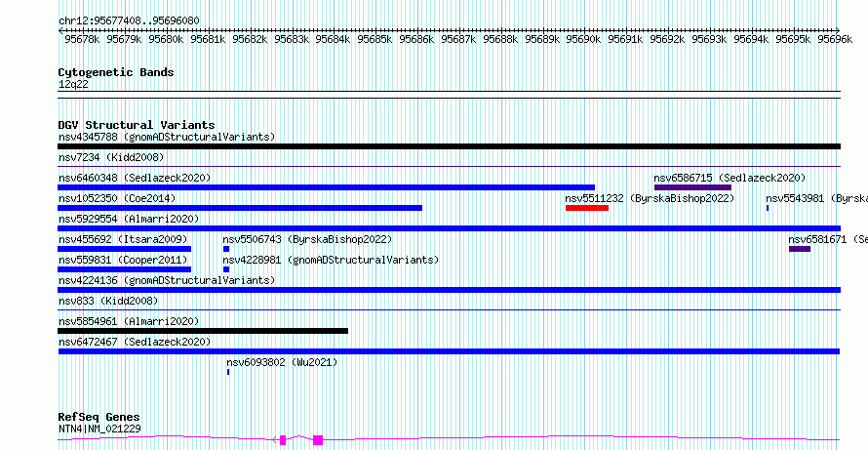Image resolution: width=868 pixels, height=450 pixels.
Task: Click the 95693k ruler position
Action: 710,39
